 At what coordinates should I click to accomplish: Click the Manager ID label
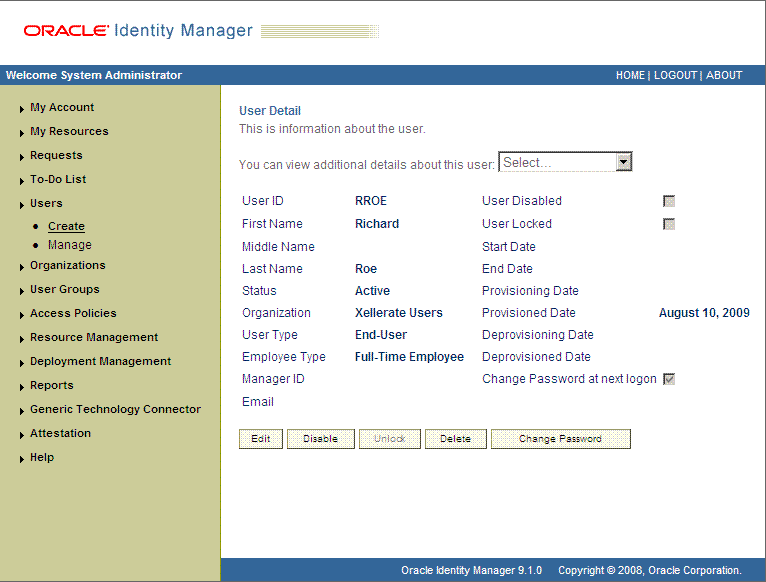coord(273,379)
